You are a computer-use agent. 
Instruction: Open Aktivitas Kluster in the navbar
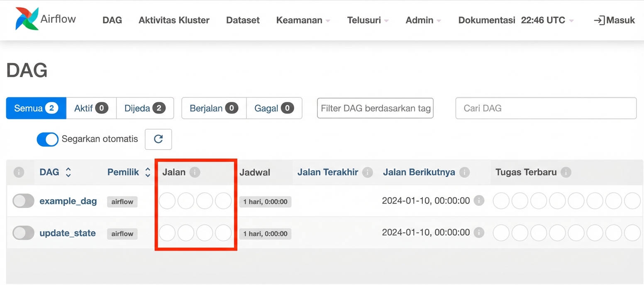(174, 20)
